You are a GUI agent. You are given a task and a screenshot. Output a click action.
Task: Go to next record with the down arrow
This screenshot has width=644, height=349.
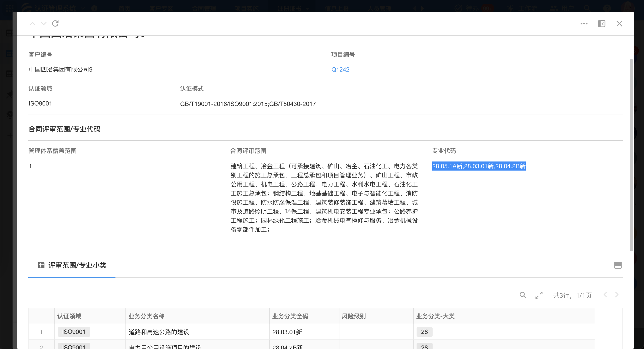click(43, 23)
